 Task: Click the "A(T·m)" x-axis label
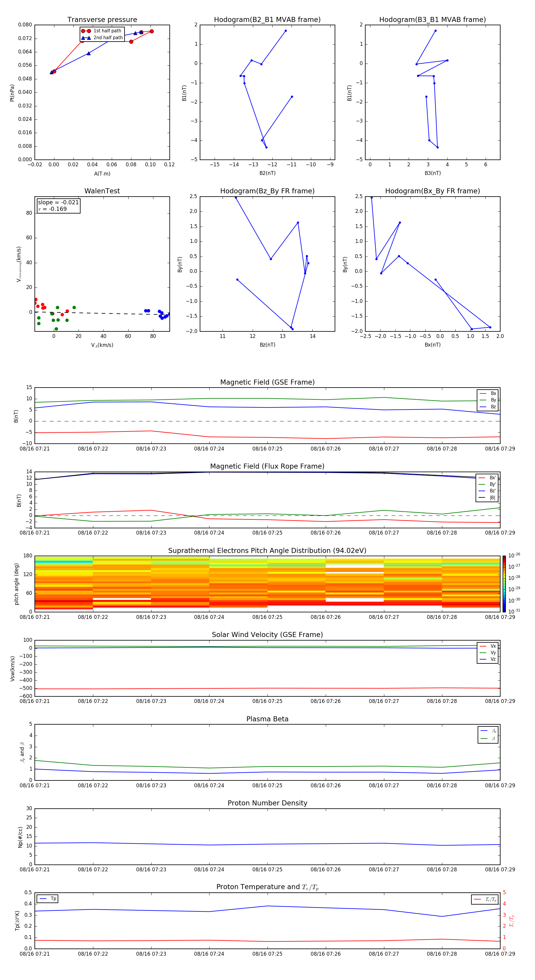coord(102,173)
